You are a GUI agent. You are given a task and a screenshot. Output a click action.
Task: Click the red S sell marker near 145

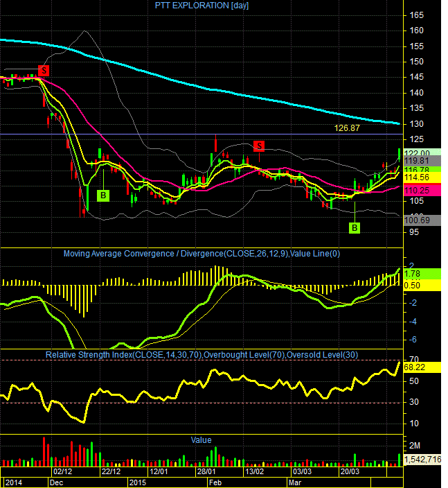pyautogui.click(x=44, y=71)
